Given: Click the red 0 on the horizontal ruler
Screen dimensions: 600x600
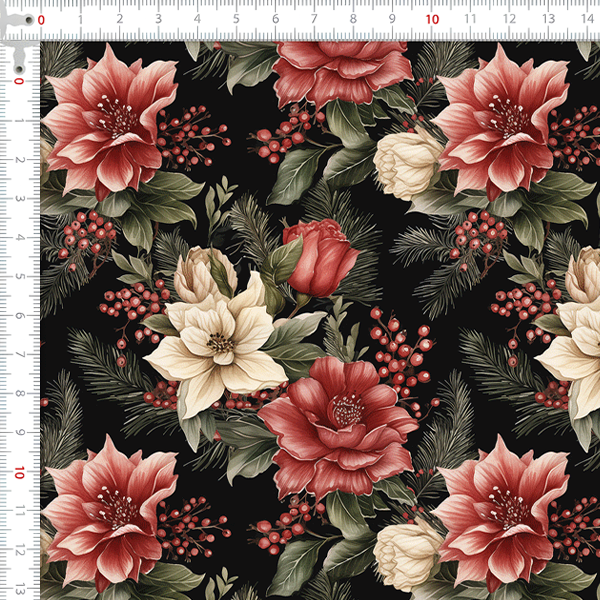Looking at the screenshot, I should [41, 20].
